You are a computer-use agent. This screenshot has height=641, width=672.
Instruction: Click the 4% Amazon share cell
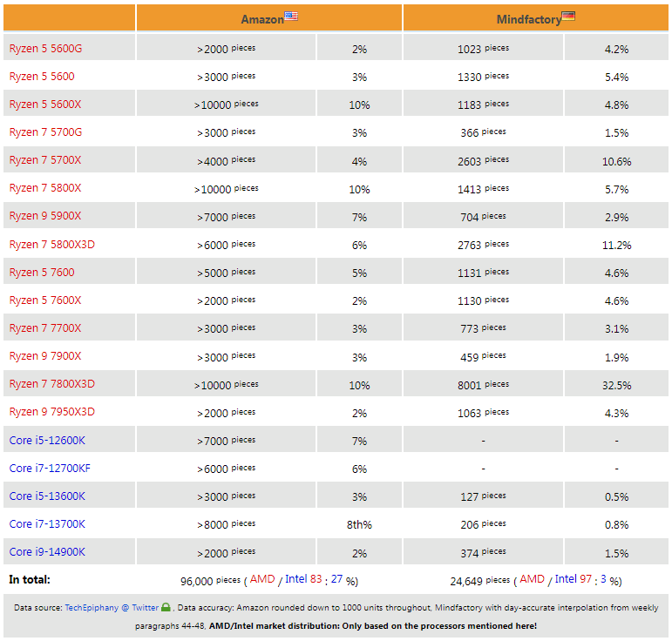point(359,161)
